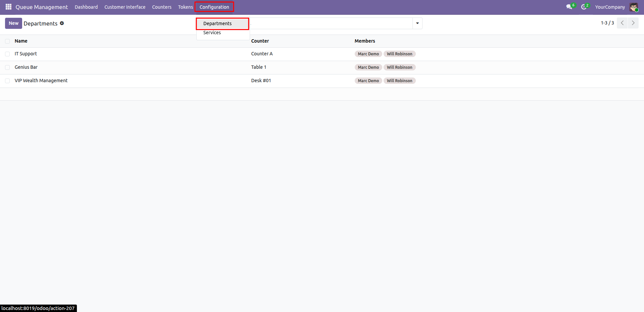Expand the search options dropdown arrow
This screenshot has height=312, width=644.
417,23
